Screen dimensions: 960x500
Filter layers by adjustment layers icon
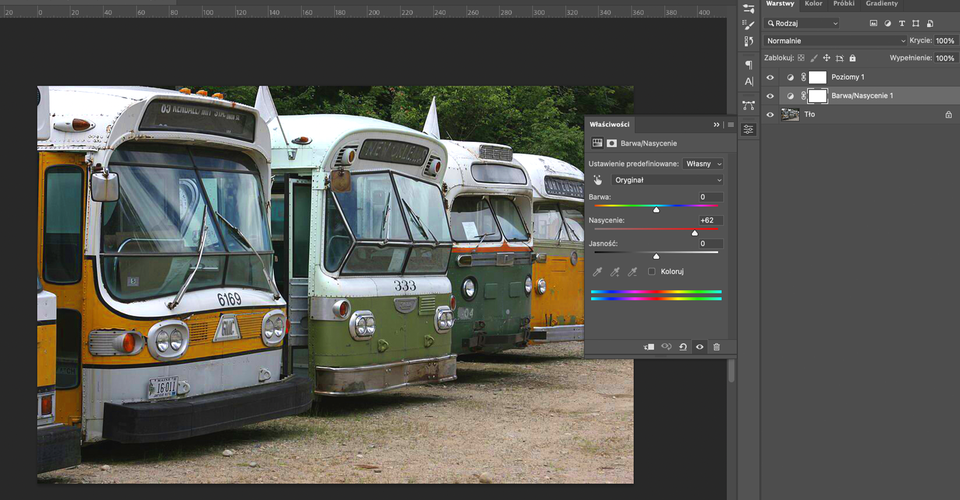pyautogui.click(x=888, y=23)
